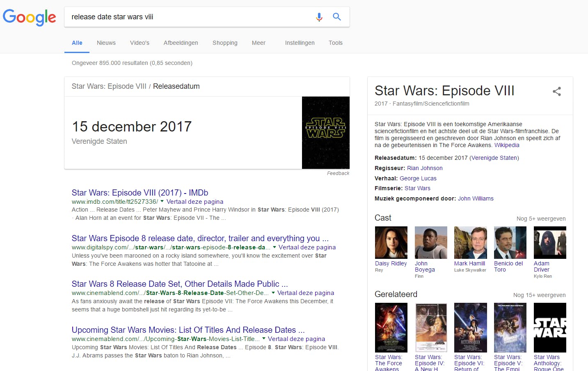
Task: Switch to the Nieuws tab
Action: (106, 43)
